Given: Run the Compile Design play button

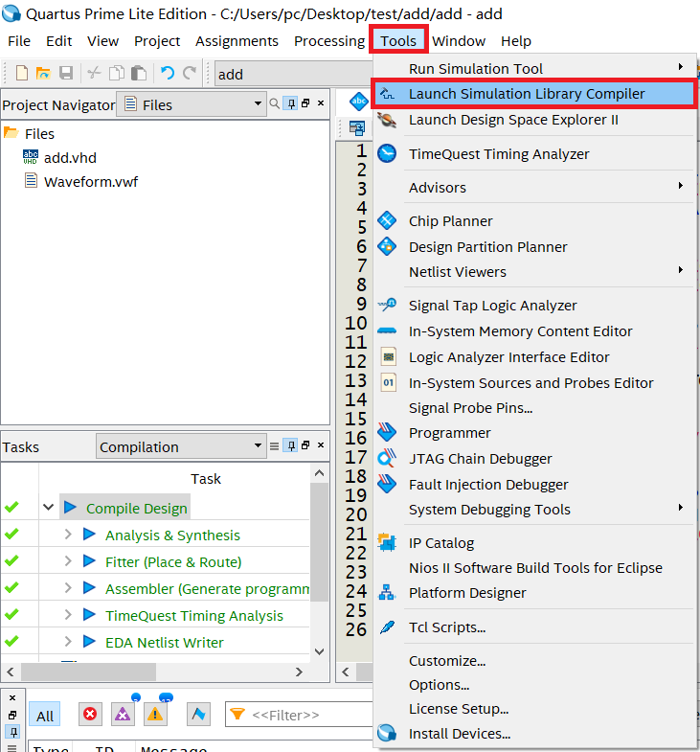Looking at the screenshot, I should 70,507.
